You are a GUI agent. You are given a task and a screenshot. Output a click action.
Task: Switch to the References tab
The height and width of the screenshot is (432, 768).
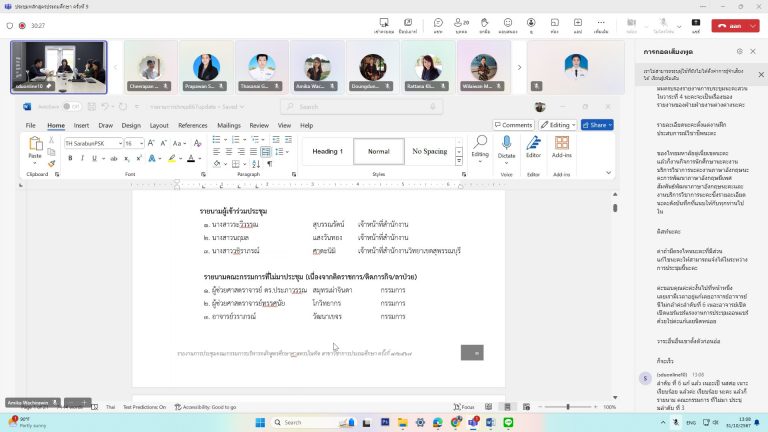point(192,125)
